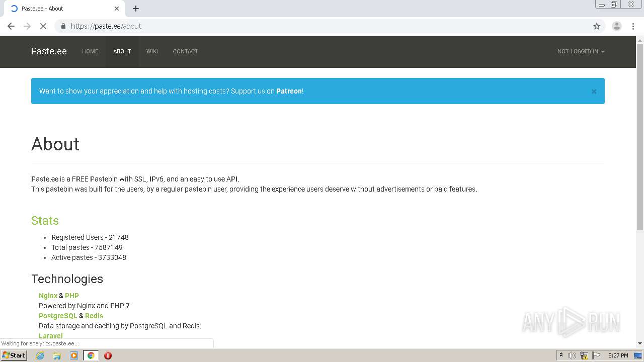
Task: Dismiss the Patreon banner with its X
Action: coord(594,92)
